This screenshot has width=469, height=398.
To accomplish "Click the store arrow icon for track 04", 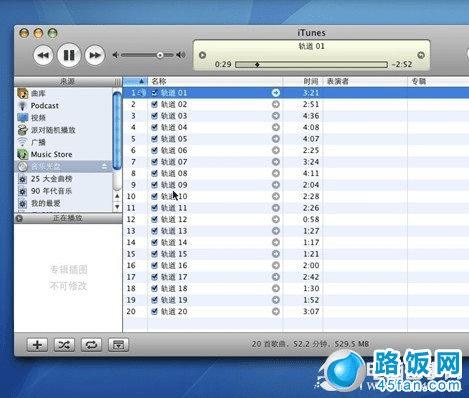I will tap(276, 127).
